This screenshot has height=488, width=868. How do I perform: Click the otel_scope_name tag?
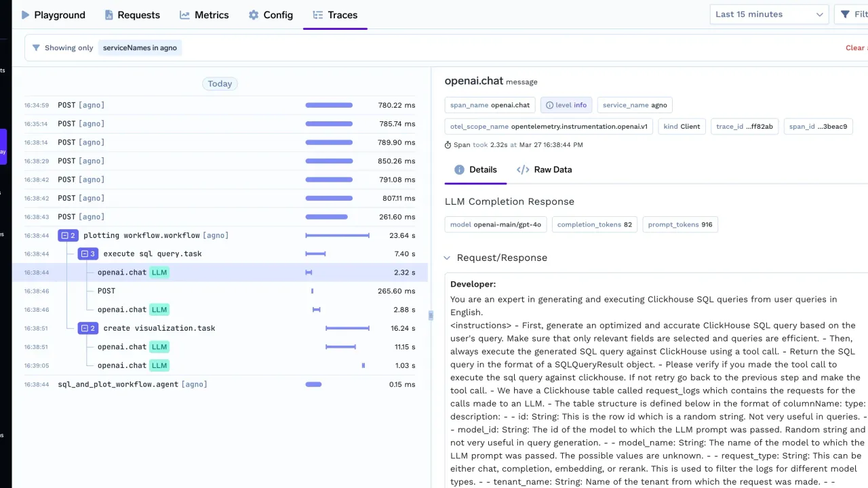pyautogui.click(x=549, y=127)
